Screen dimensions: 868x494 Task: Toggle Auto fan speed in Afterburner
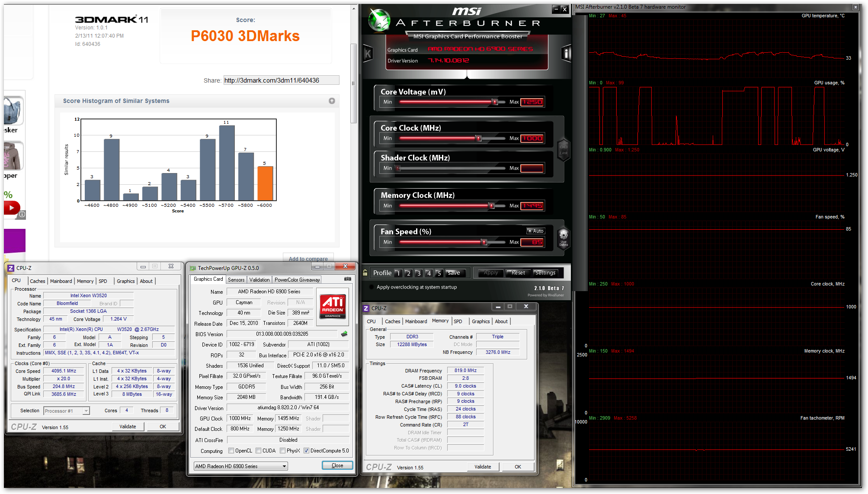[535, 231]
